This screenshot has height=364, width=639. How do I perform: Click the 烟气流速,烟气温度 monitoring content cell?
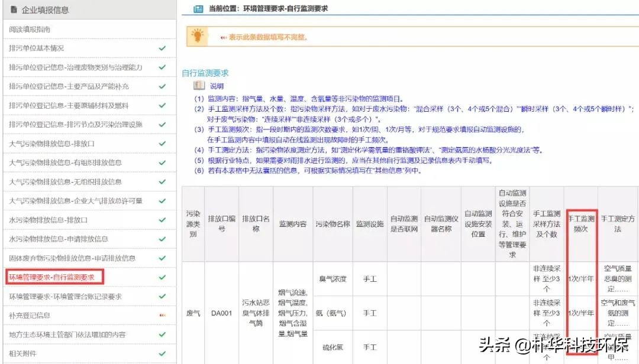coord(293,313)
